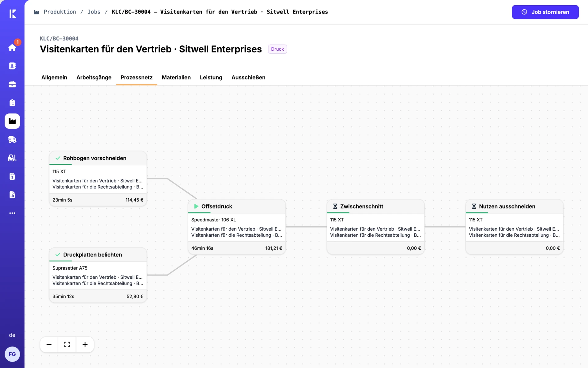Open the delivery truck icon in sidebar

(x=12, y=140)
